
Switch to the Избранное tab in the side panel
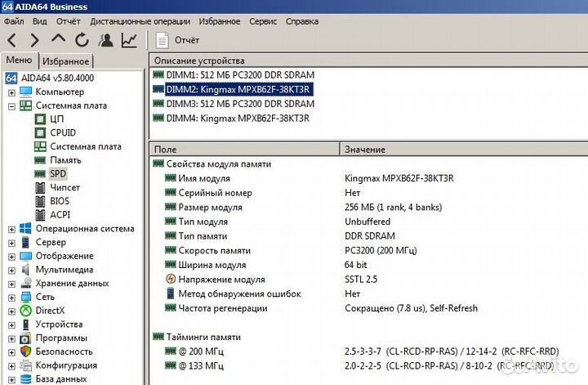point(65,61)
